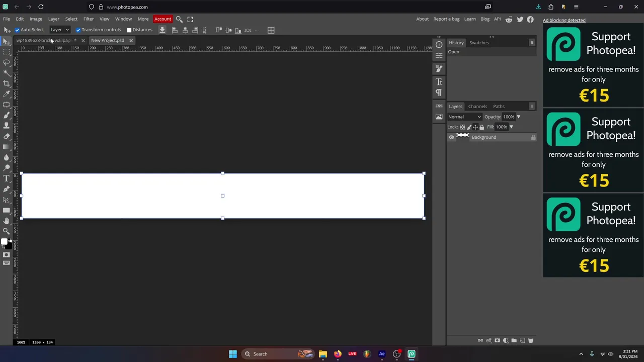Click the foreground color swatch
This screenshot has width=644, height=362.
click(5, 242)
